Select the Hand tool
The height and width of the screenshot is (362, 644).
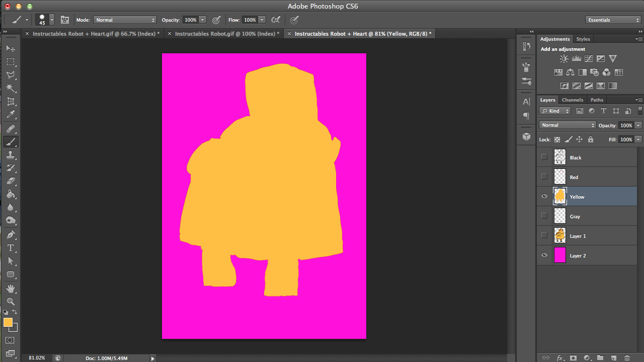pyautogui.click(x=11, y=289)
